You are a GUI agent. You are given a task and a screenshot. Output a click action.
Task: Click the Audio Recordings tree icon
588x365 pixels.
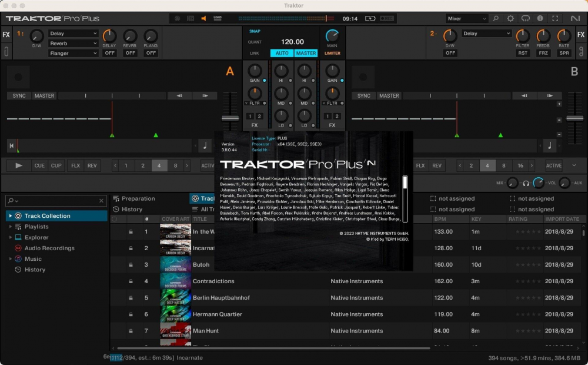point(18,248)
